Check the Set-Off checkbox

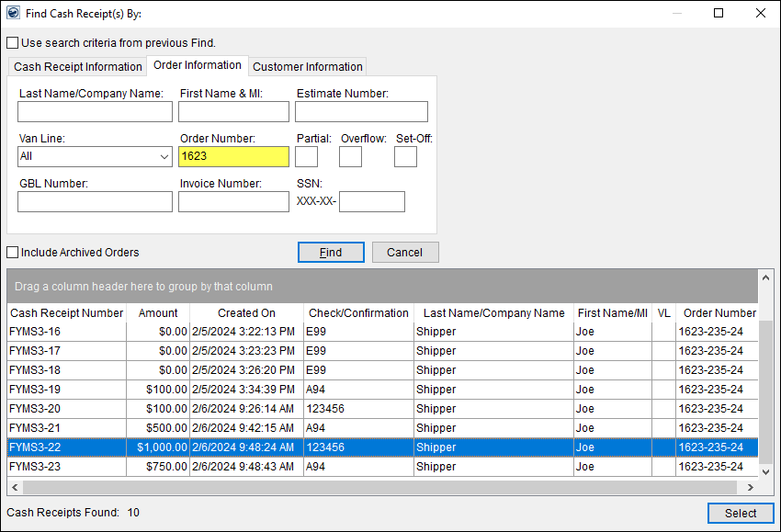tap(405, 156)
